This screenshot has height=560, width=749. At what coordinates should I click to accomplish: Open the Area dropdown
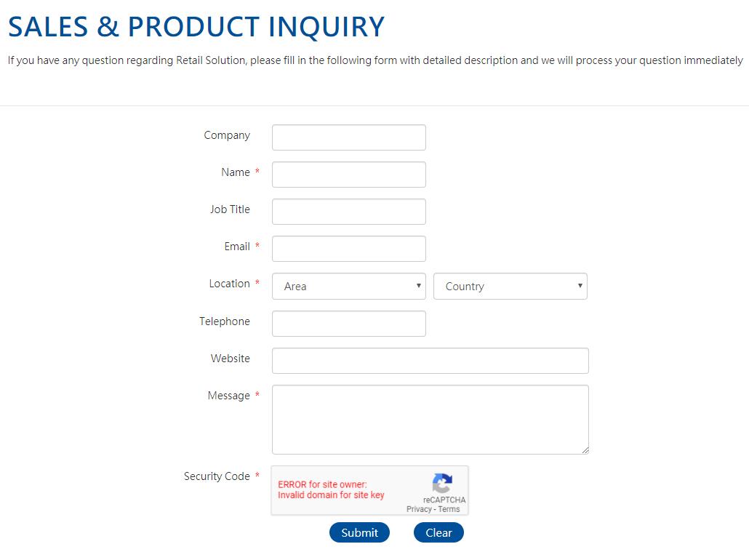(x=349, y=287)
